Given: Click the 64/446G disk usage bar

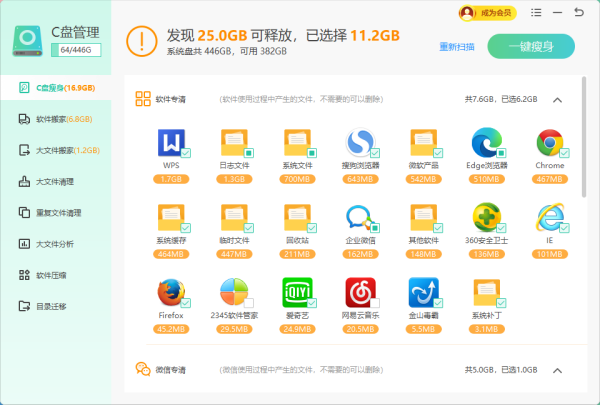Looking at the screenshot, I should coord(76,50).
